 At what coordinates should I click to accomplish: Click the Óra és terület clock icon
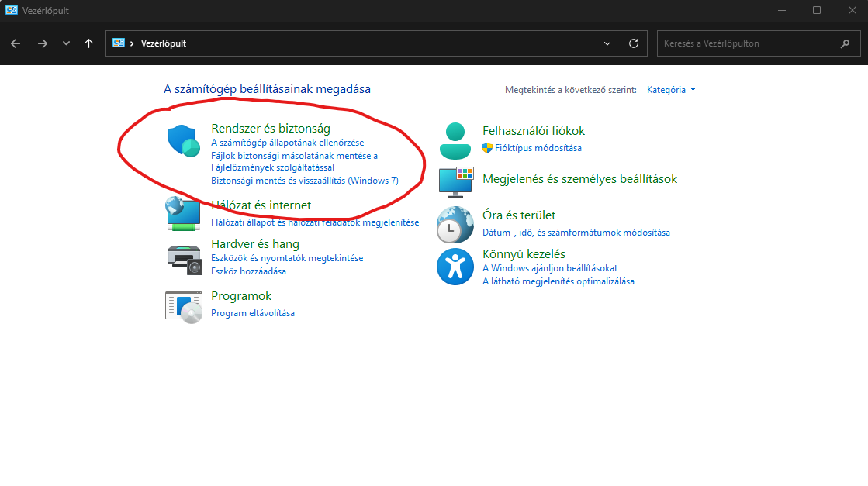[455, 225]
